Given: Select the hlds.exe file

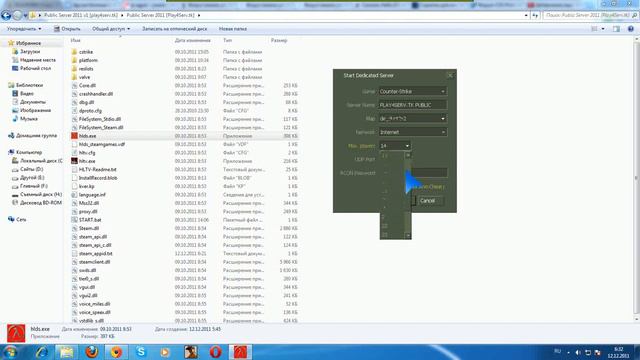Looking at the screenshot, I should point(87,136).
